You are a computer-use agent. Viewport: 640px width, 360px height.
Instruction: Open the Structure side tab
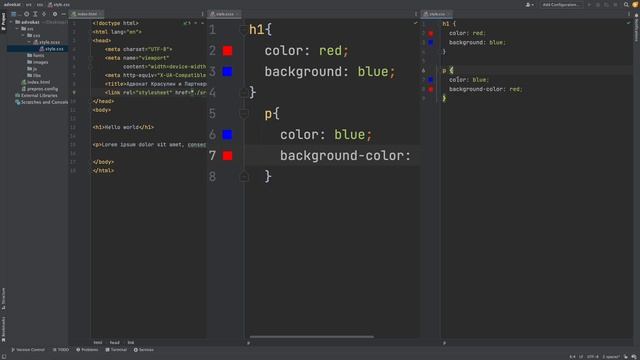click(x=3, y=299)
